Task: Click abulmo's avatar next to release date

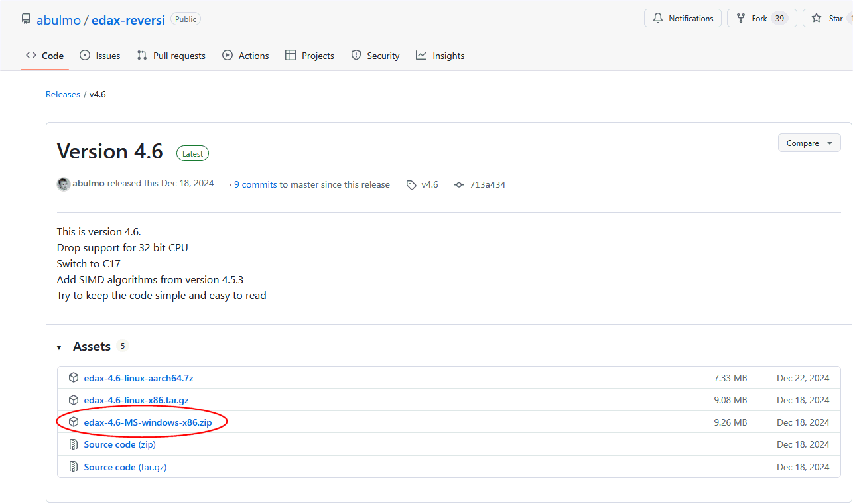Action: [x=64, y=184]
